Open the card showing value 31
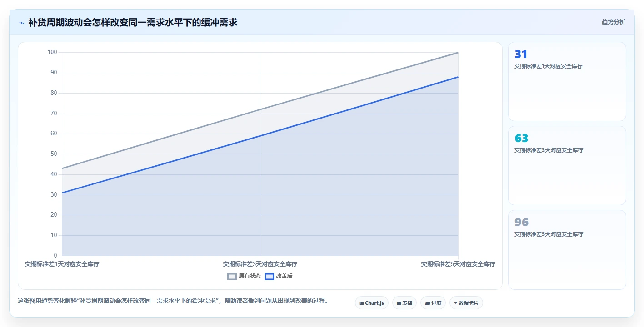Image resolution: width=644 pixels, height=327 pixels. tap(567, 82)
